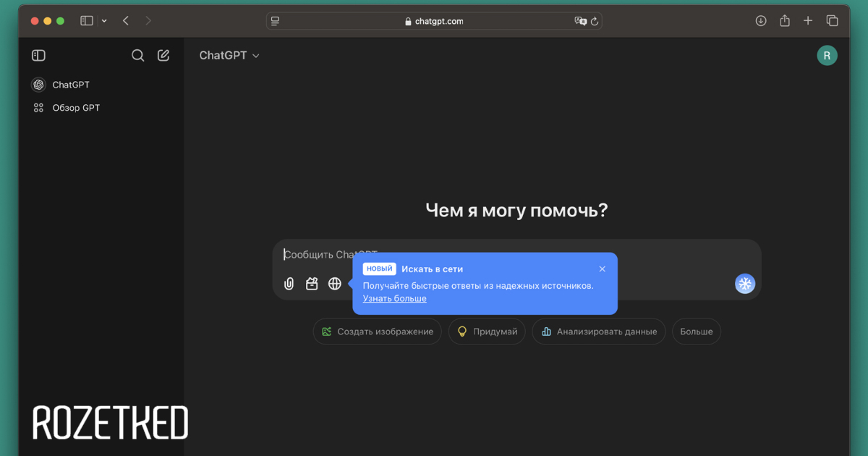This screenshot has height=456, width=868.
Task: Open the tools box icon in message bar
Action: coord(312,284)
